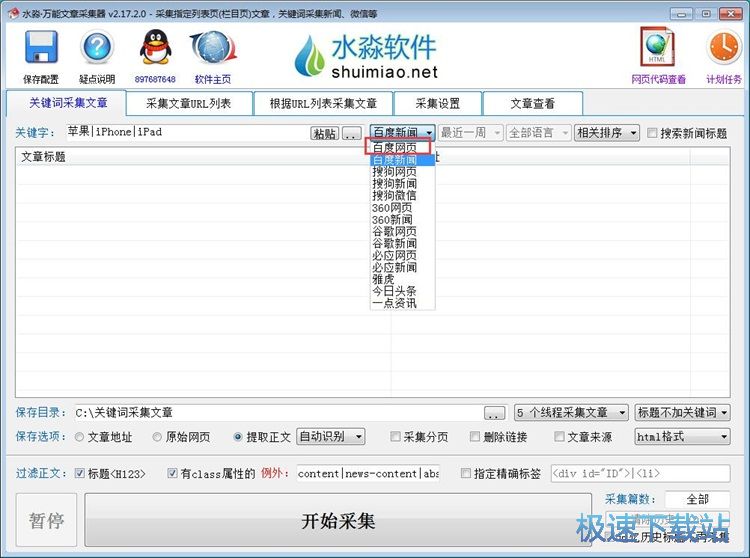Enable the 删除链接 checkbox

[474, 437]
